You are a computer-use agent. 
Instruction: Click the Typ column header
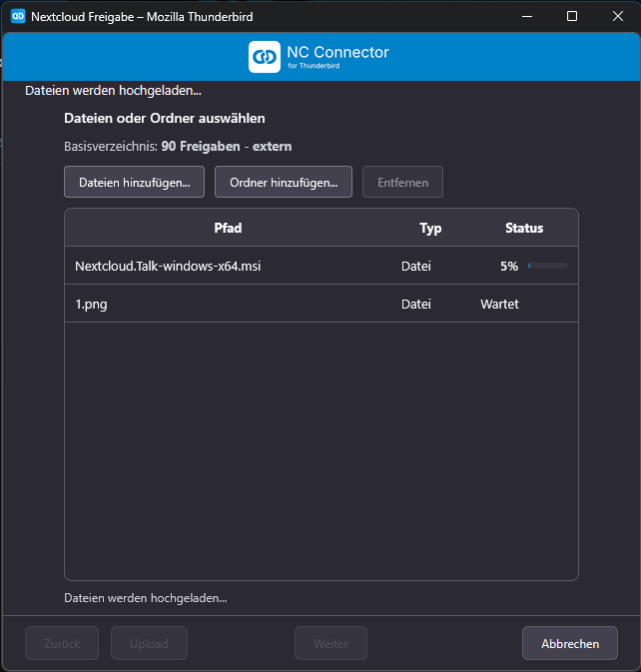(430, 228)
